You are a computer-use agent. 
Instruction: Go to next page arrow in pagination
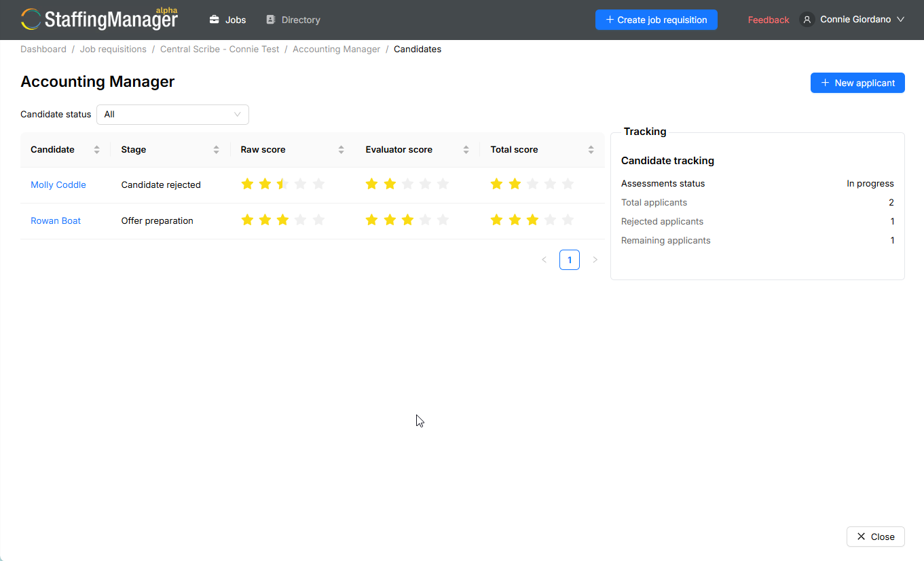[595, 260]
